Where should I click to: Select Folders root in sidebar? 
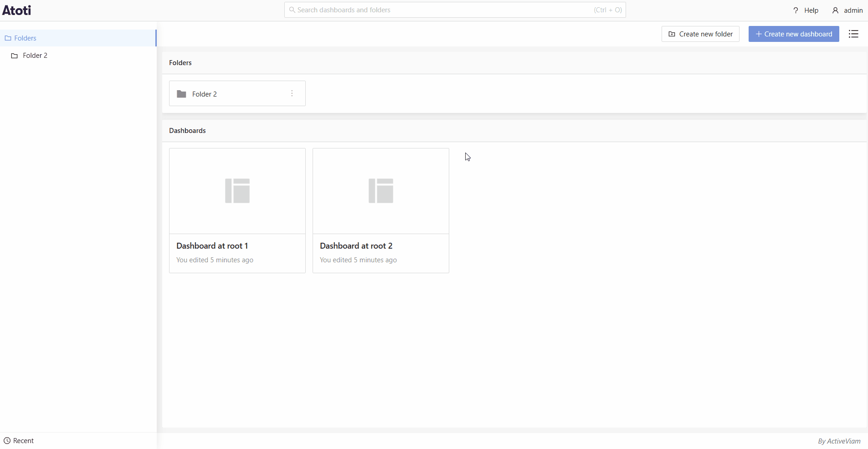coord(25,38)
